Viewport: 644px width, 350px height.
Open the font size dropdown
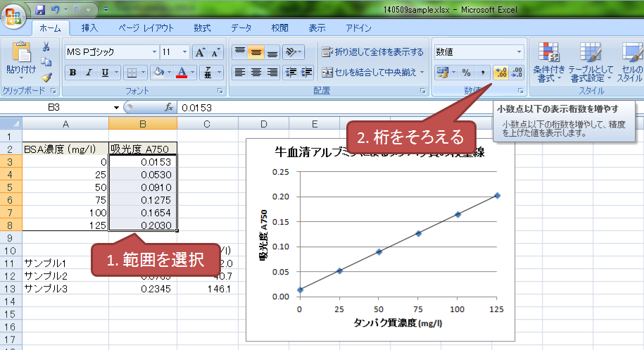(x=184, y=52)
